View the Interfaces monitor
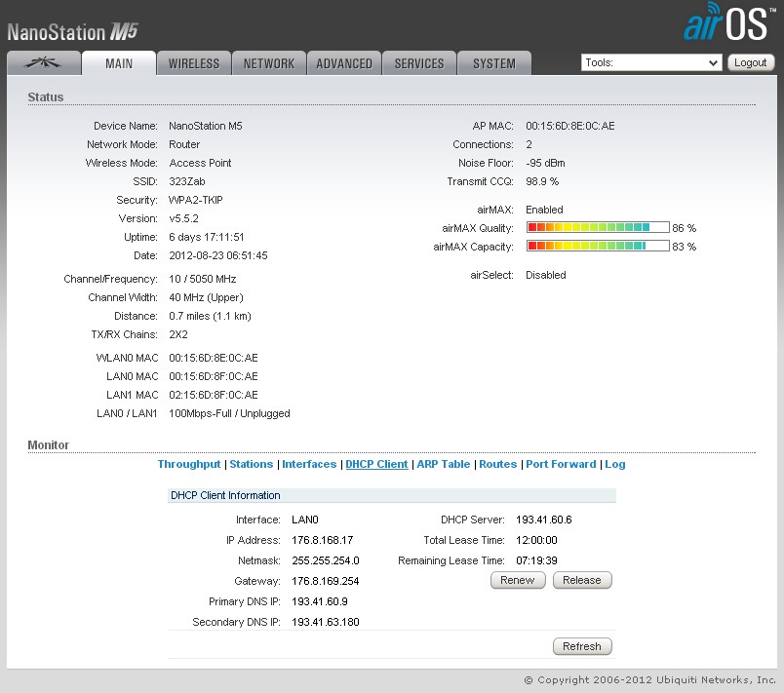The width and height of the screenshot is (784, 693). click(x=309, y=464)
